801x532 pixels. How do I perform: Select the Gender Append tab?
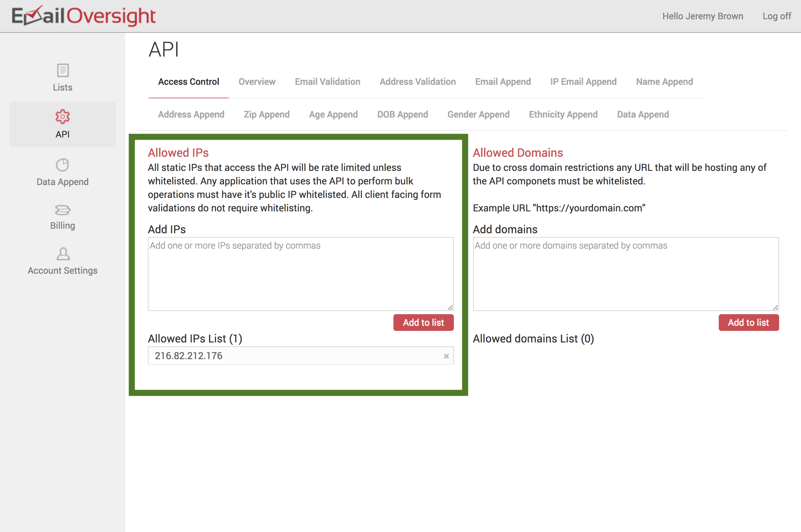pos(478,115)
